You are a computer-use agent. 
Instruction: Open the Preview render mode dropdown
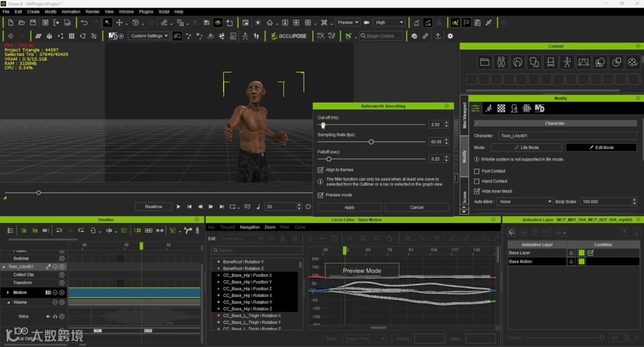point(348,23)
